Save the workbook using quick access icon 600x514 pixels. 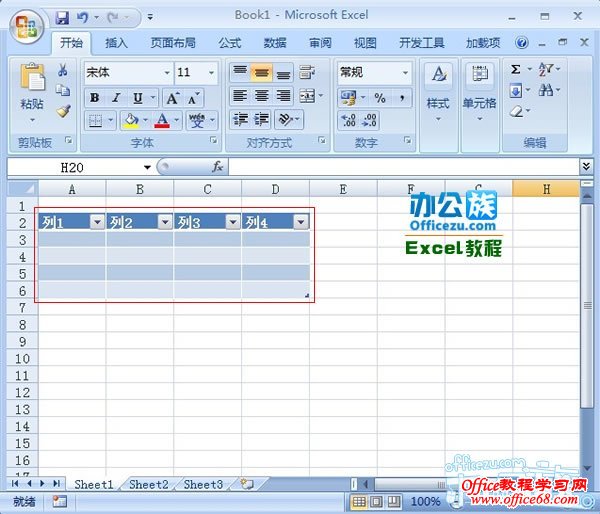tap(62, 17)
